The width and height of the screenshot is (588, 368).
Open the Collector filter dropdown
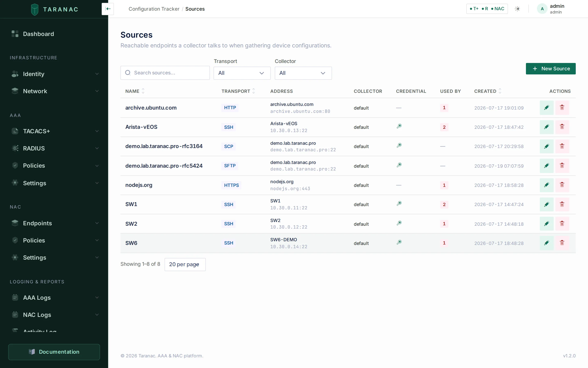303,73
